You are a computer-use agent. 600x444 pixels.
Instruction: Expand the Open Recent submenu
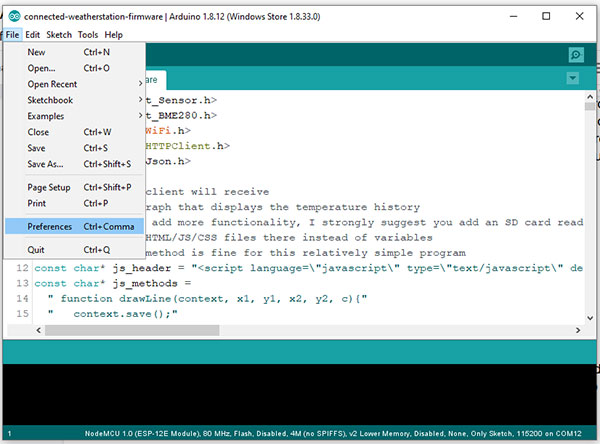coord(52,84)
